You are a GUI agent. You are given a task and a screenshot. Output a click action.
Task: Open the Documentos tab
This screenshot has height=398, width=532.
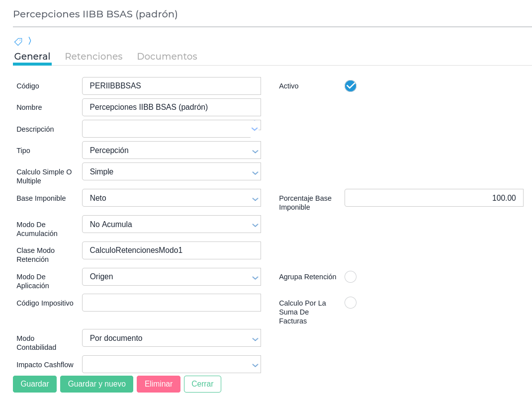click(167, 57)
